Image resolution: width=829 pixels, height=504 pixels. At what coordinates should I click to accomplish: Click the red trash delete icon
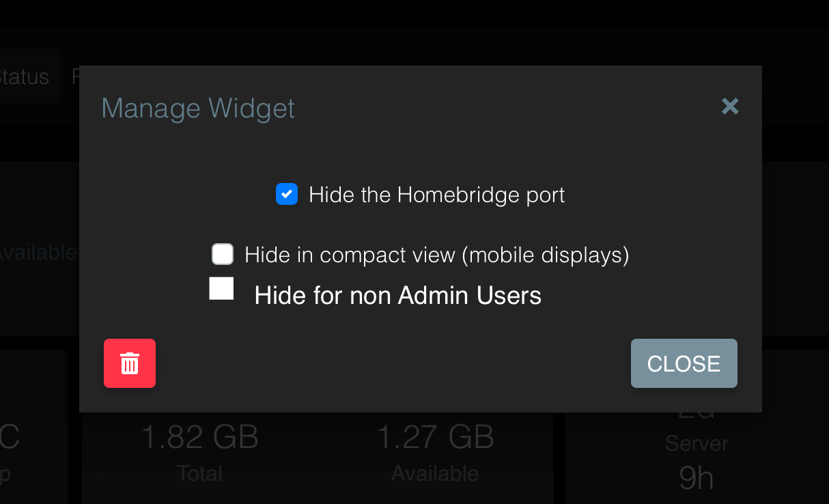[130, 363]
